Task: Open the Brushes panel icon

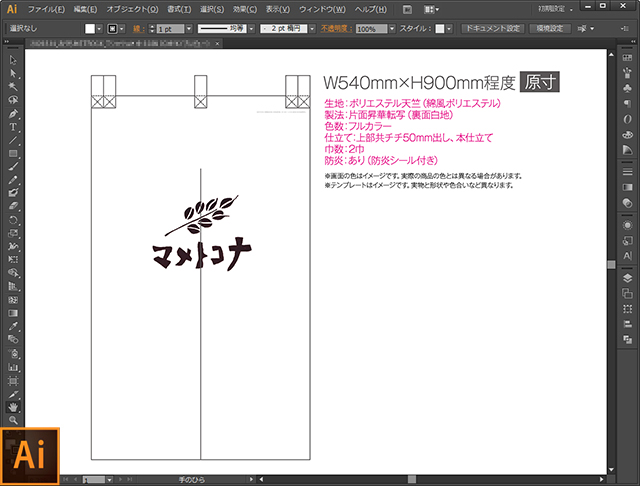Action: point(627,73)
